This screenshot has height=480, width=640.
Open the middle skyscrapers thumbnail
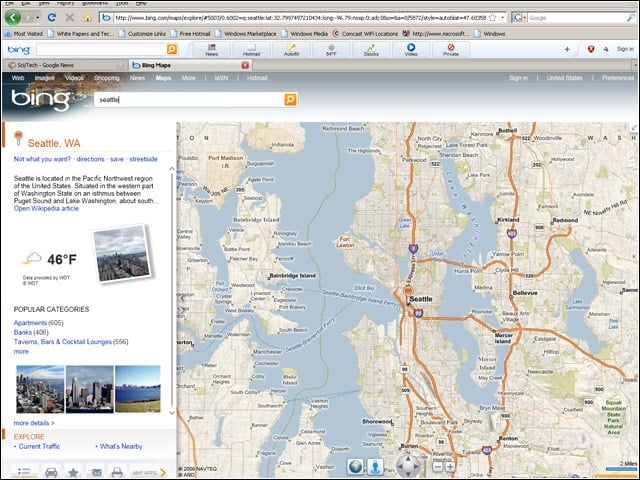[89, 389]
